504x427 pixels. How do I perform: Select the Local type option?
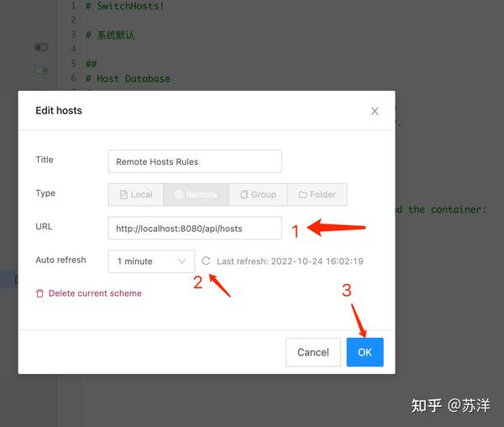pos(136,194)
